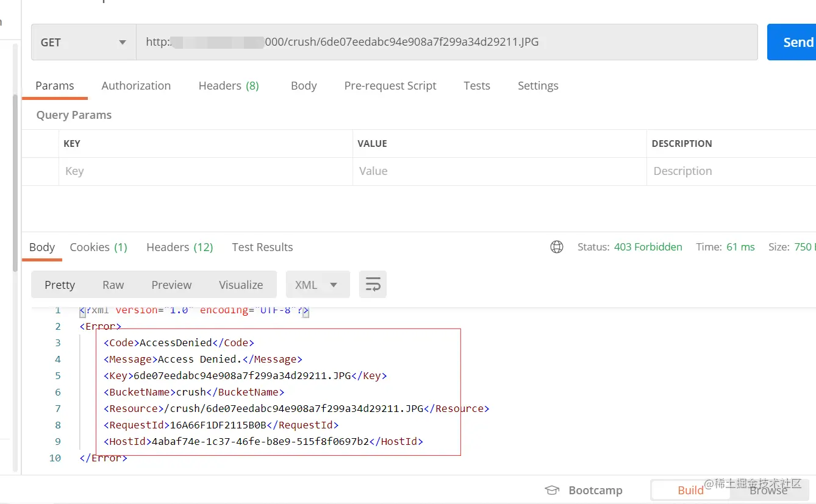
Task: Click the Key element line
Action: pyautogui.click(x=245, y=375)
